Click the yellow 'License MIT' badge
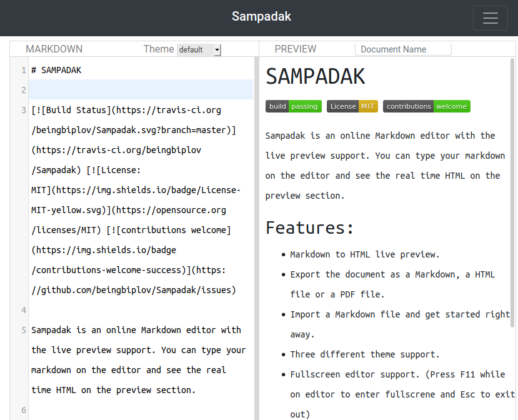518x420 pixels. click(x=352, y=106)
